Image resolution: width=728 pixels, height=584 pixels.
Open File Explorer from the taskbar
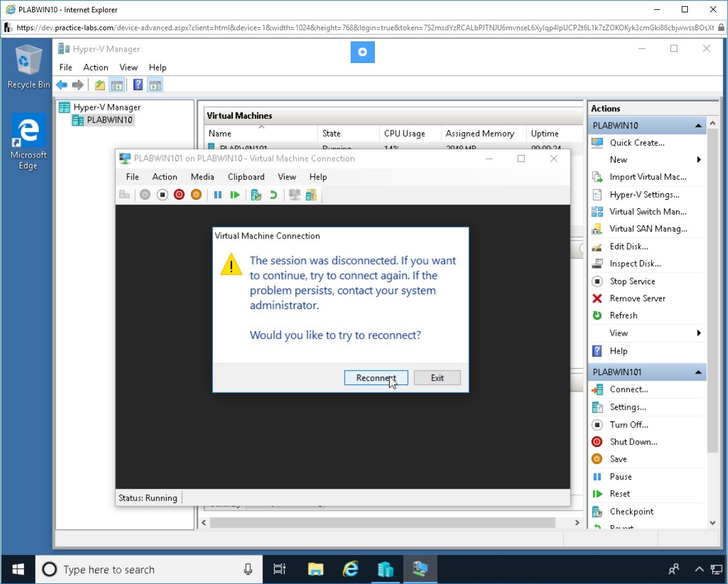316,569
